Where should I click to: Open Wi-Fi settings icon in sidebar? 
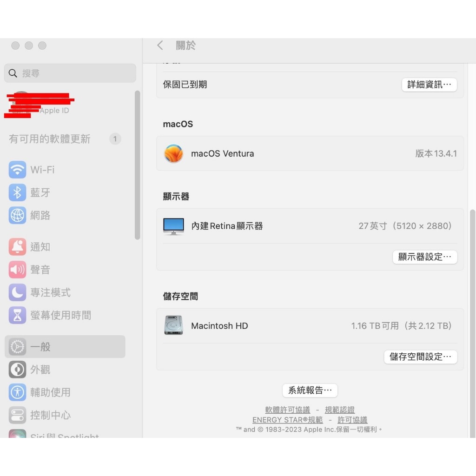click(x=17, y=169)
